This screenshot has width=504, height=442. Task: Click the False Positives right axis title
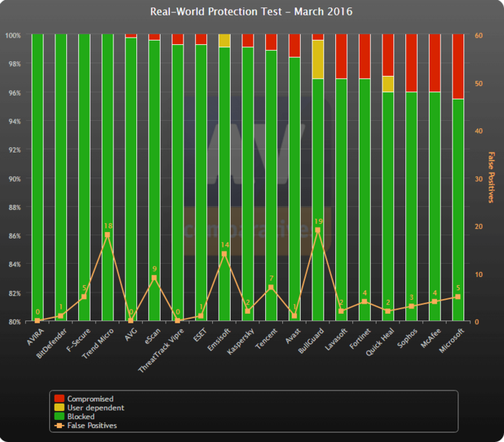tap(491, 178)
